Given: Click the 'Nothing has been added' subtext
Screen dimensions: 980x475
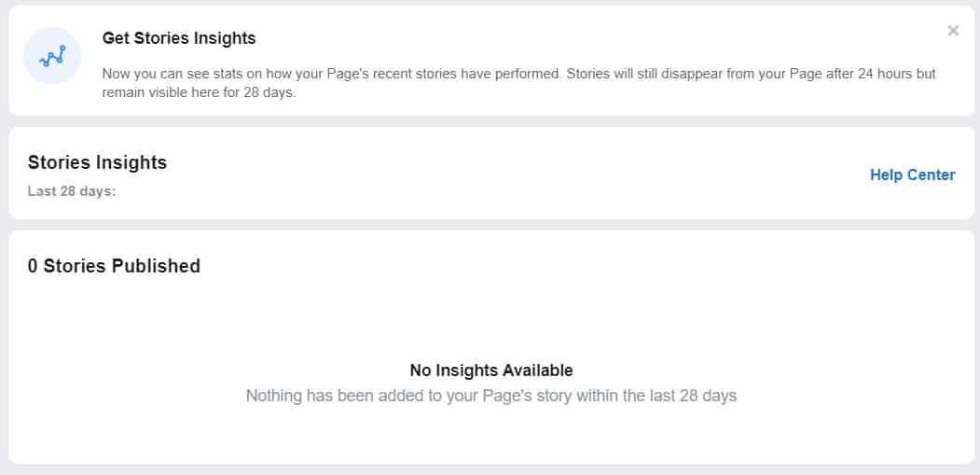Looking at the screenshot, I should click(491, 396).
